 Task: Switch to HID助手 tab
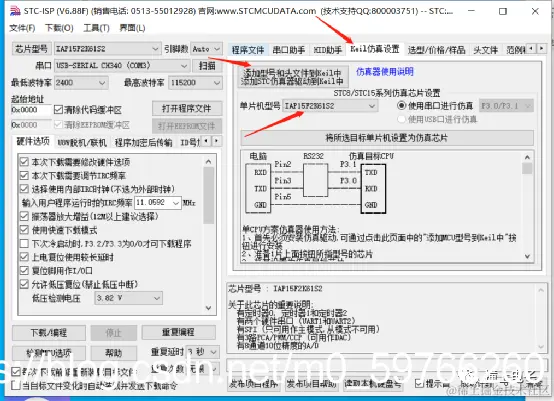tap(328, 50)
